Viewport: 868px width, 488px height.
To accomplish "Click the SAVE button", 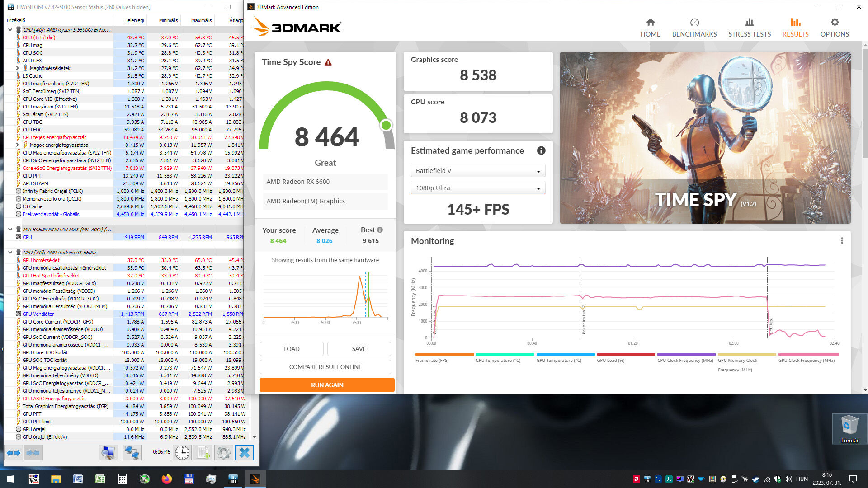I will (359, 349).
